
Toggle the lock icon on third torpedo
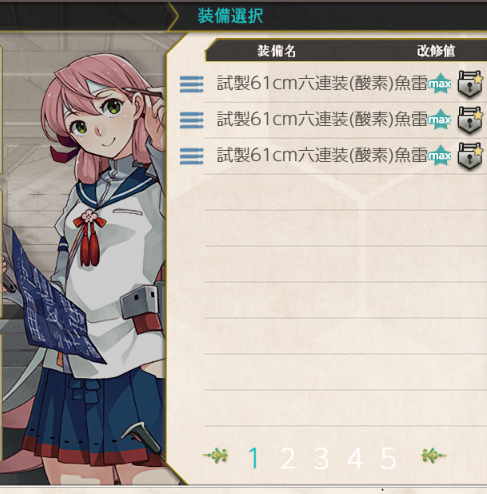(x=470, y=156)
